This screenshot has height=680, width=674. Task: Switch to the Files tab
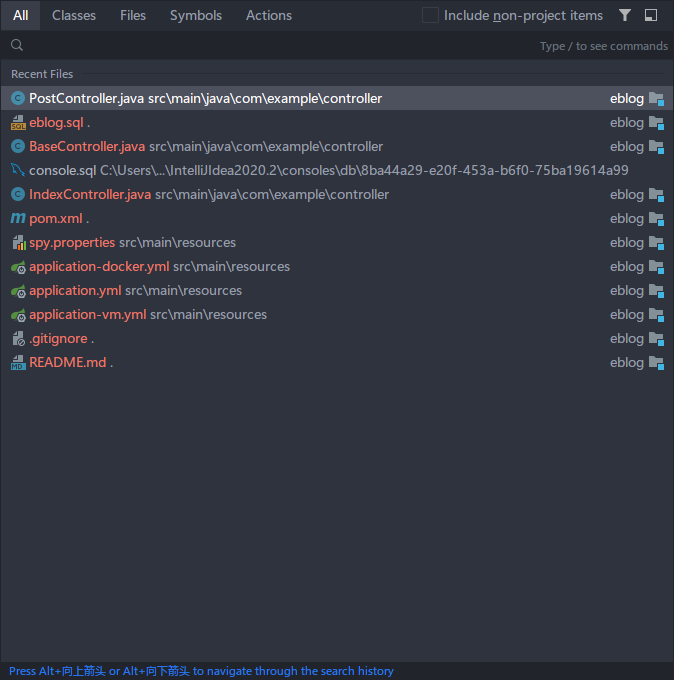point(133,15)
